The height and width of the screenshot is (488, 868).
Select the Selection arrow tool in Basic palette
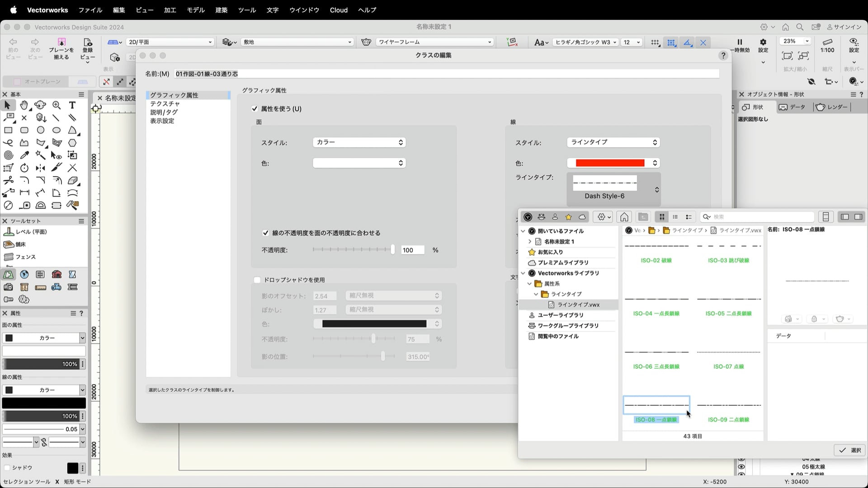pyautogui.click(x=8, y=105)
